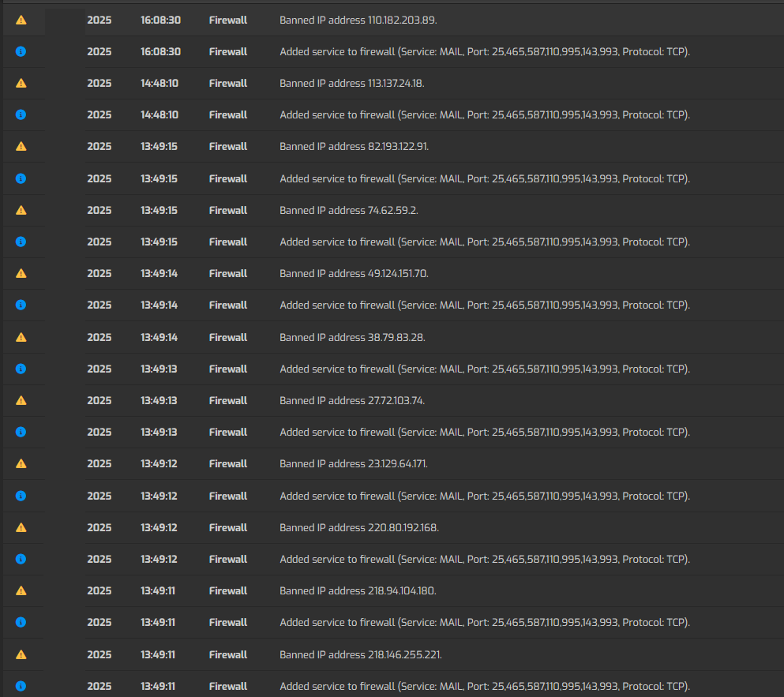The width and height of the screenshot is (784, 697).
Task: Click warning icon for banned IP 38.79.83.28
Action: [21, 337]
